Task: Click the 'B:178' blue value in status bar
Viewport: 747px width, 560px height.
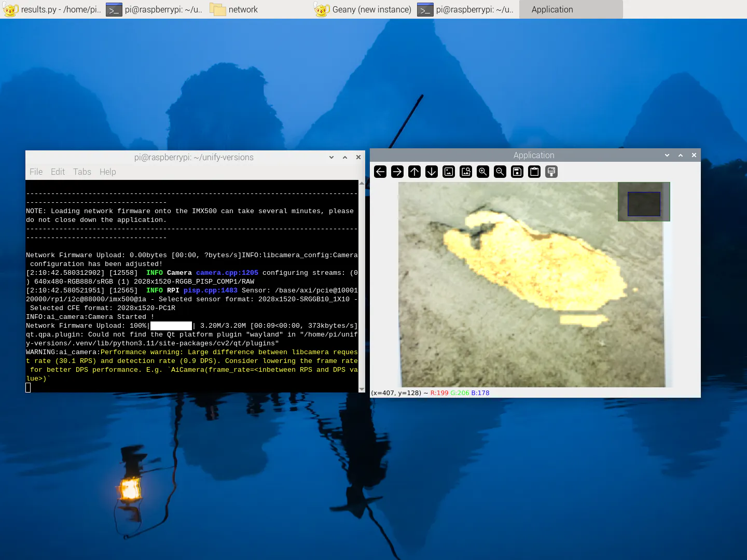Action: tap(480, 393)
